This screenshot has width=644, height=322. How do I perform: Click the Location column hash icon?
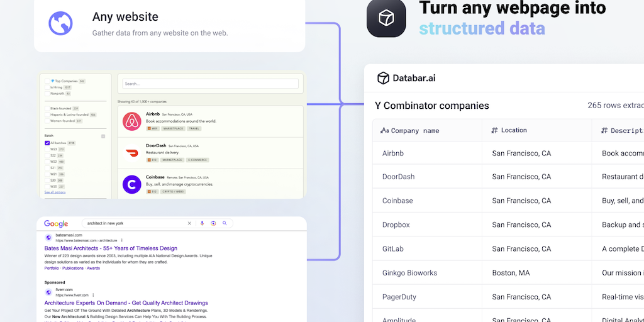click(x=494, y=131)
